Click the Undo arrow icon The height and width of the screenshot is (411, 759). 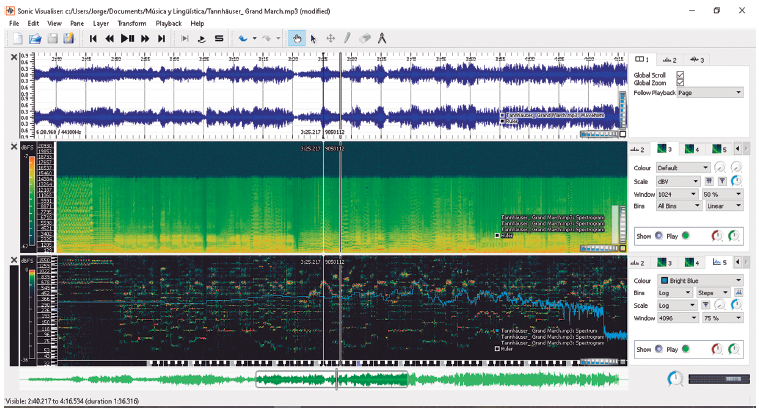[x=243, y=38]
